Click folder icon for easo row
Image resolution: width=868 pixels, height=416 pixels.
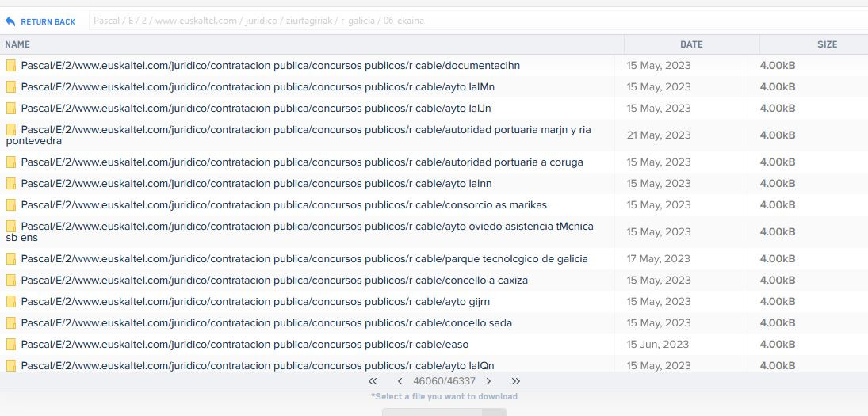[x=11, y=345]
